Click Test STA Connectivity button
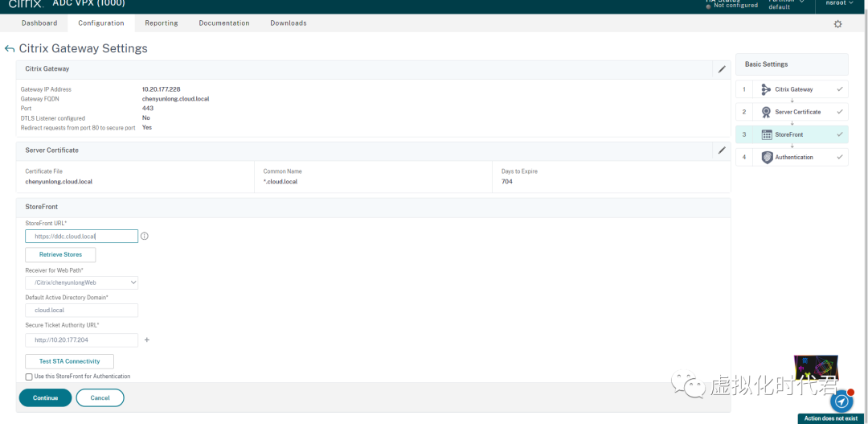 click(x=70, y=361)
